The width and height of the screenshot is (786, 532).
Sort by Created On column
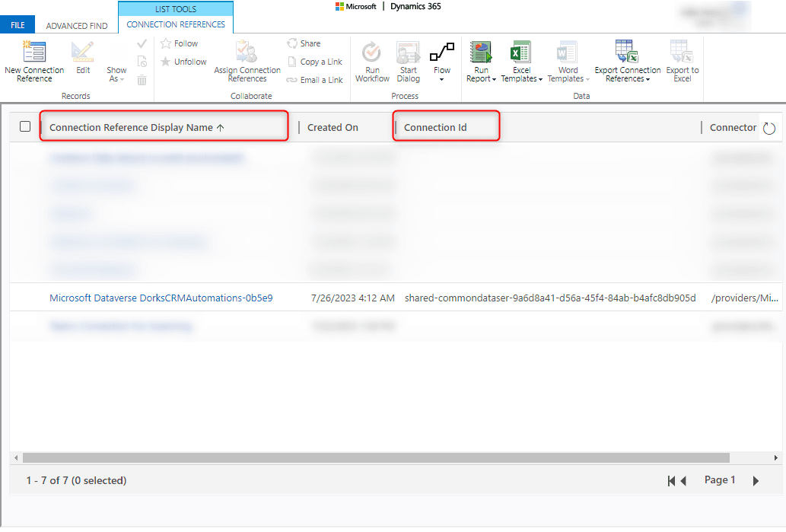(333, 128)
